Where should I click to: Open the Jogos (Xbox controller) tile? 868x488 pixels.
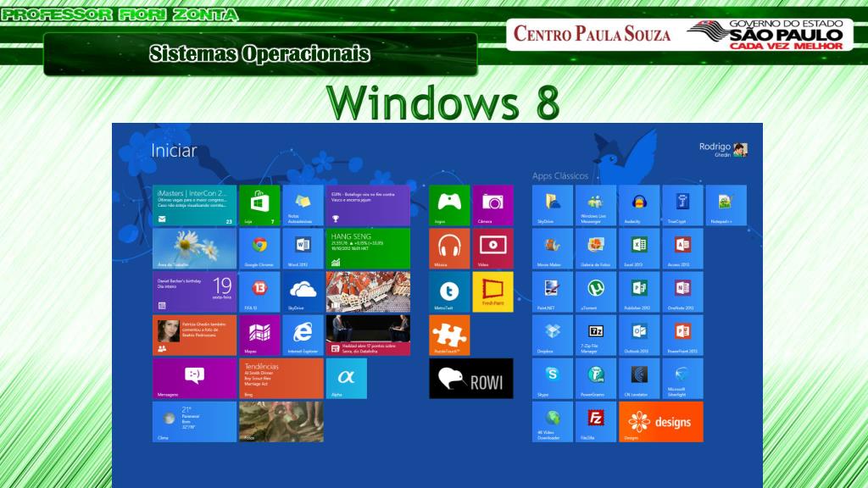[449, 205]
